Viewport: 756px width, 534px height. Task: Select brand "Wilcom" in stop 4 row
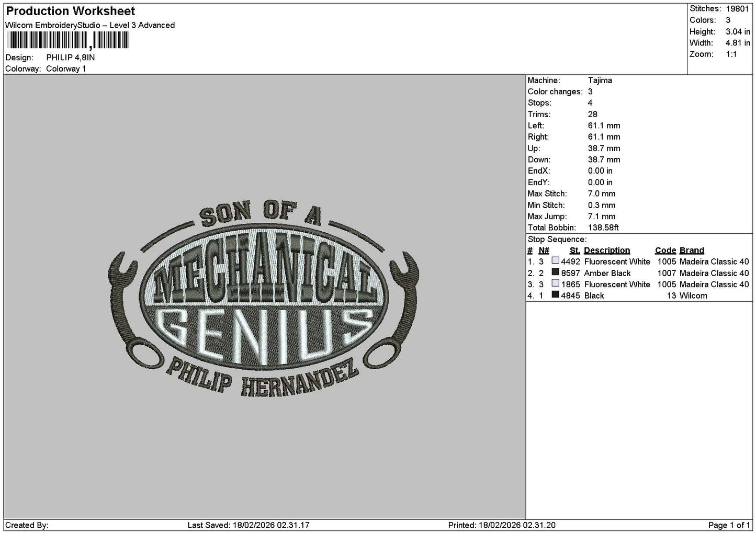693,296
